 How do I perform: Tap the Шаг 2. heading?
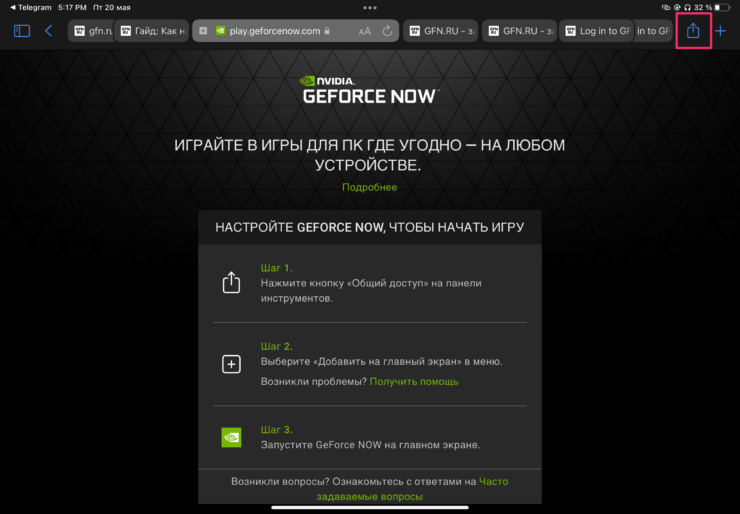coord(277,346)
